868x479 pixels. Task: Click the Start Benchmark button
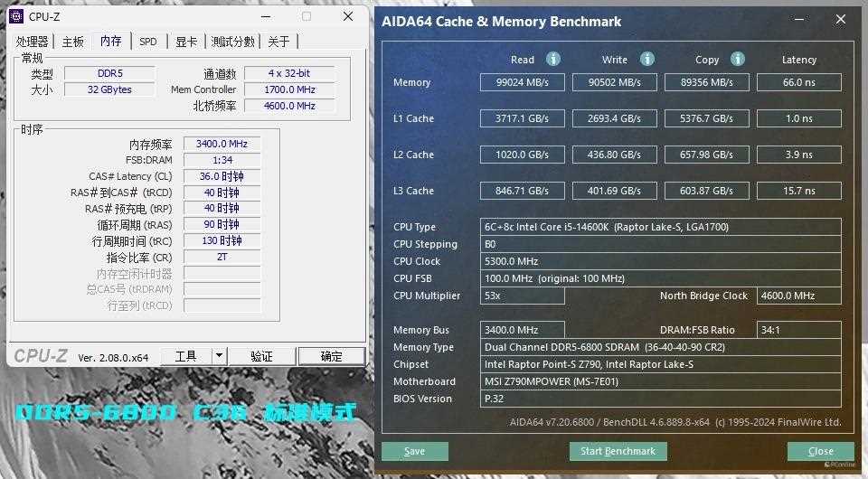pyautogui.click(x=618, y=451)
